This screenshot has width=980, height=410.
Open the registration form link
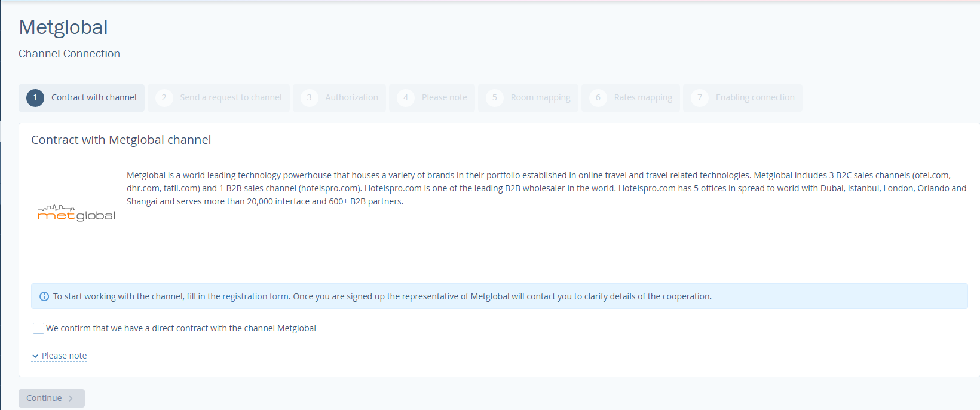point(255,296)
